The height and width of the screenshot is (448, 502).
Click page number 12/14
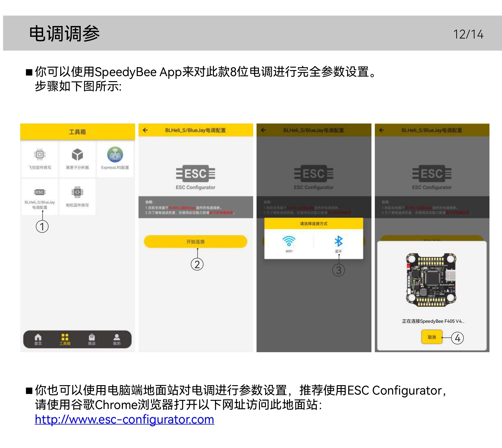click(x=468, y=34)
